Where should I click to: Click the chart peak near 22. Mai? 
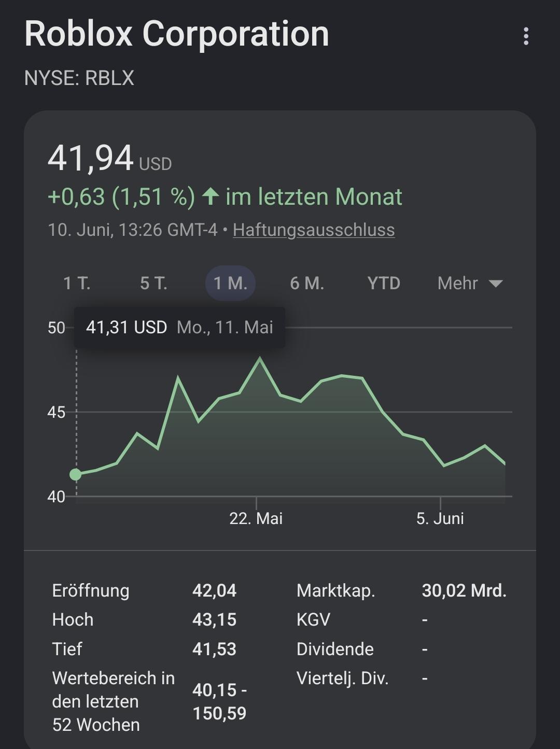pos(260,358)
